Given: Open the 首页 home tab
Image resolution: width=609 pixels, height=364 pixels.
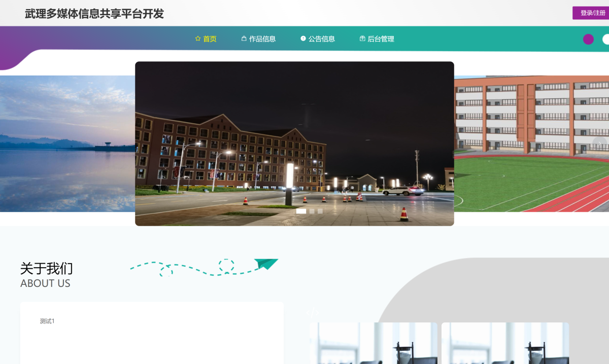Looking at the screenshot, I should (x=210, y=39).
